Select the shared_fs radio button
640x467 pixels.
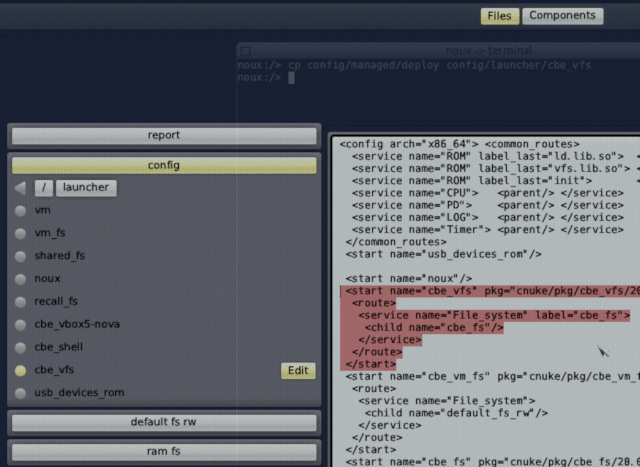(x=20, y=256)
